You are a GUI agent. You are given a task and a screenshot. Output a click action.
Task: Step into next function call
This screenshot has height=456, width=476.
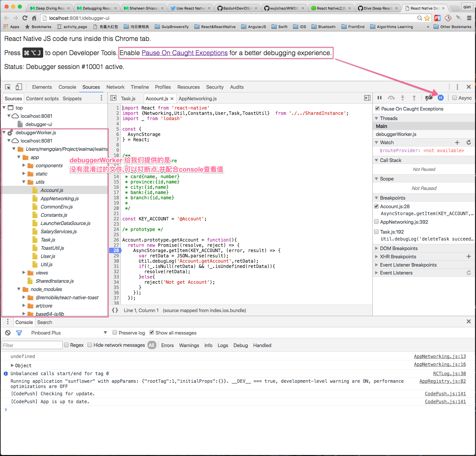[402, 98]
